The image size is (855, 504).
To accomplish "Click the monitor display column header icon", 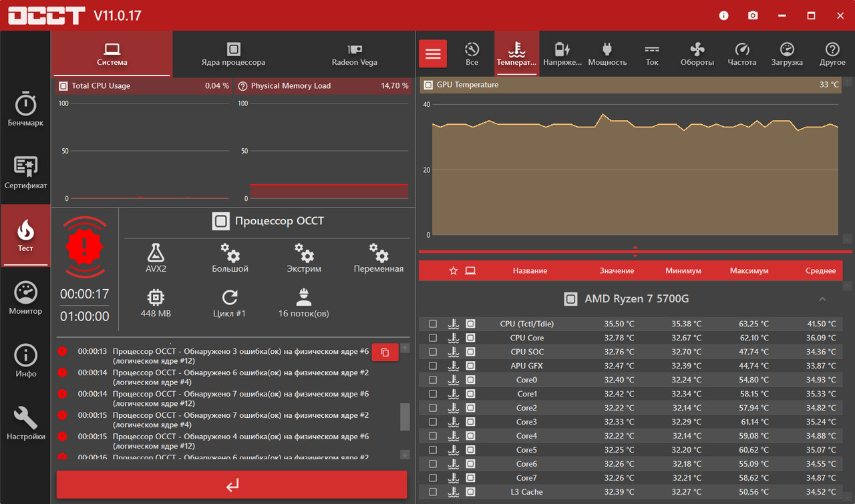I will pyautogui.click(x=470, y=270).
